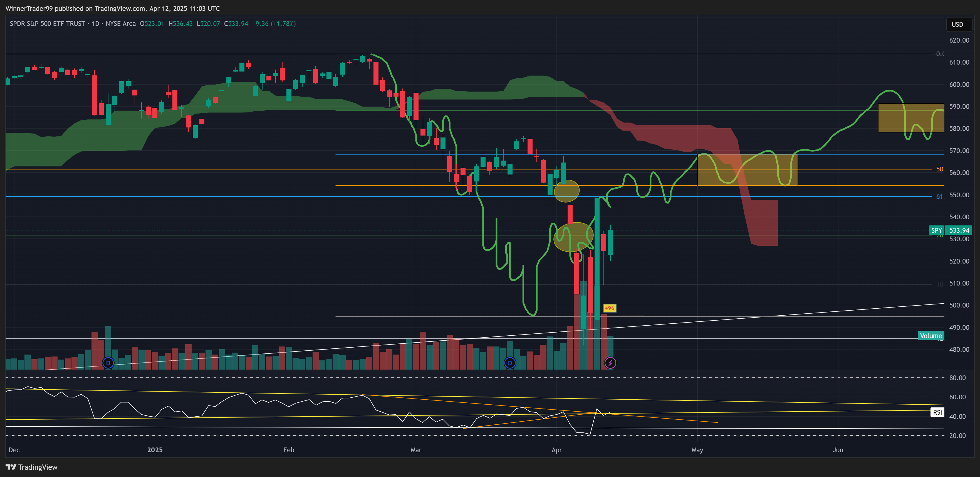Click the 620.00 price axis label
This screenshot has height=477, width=980.
click(x=959, y=40)
